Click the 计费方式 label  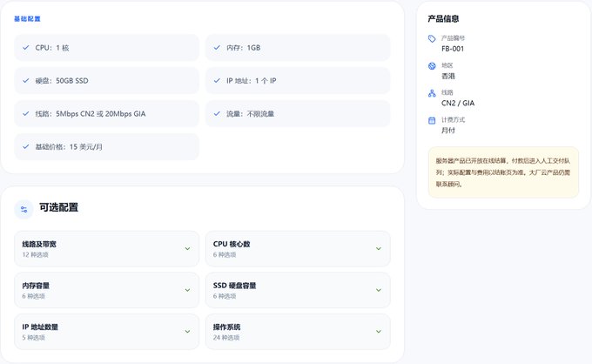[x=453, y=119]
